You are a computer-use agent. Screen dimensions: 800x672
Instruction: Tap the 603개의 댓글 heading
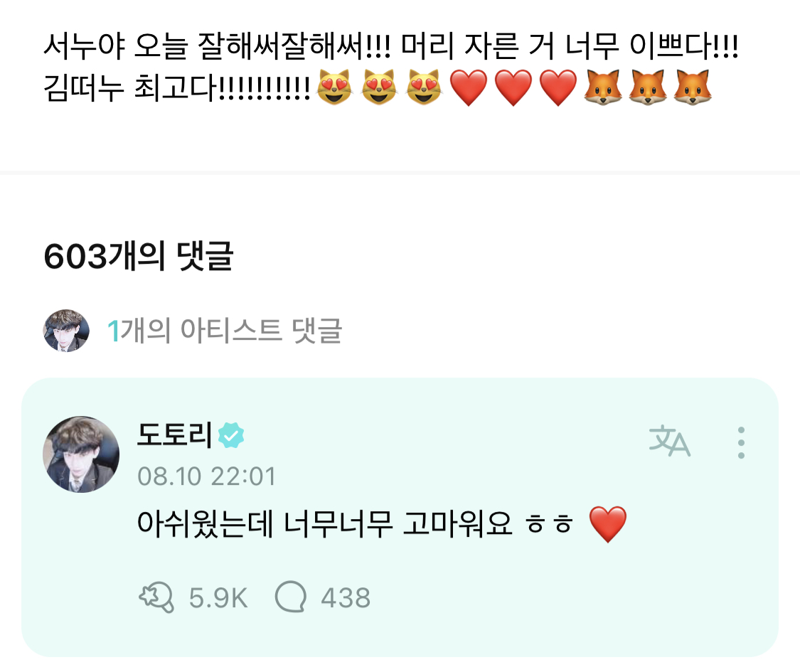[x=138, y=257]
